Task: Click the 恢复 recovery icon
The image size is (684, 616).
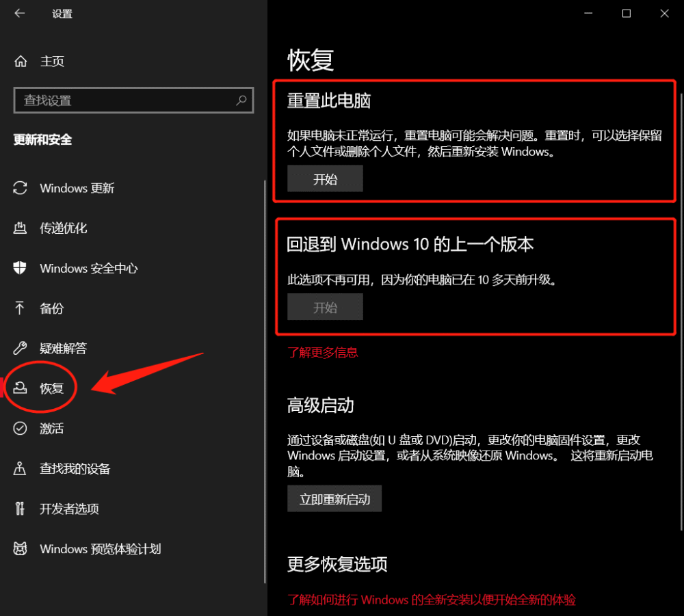Action: pos(20,388)
